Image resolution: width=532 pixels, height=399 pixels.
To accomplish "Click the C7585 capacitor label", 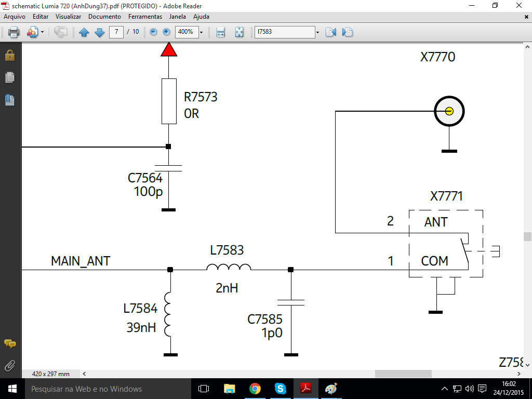I will click(264, 320).
